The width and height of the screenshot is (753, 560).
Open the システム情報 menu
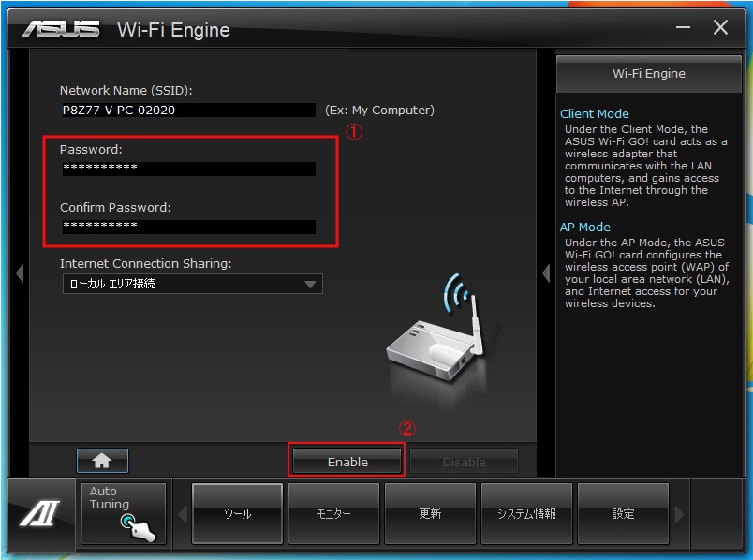[526, 514]
